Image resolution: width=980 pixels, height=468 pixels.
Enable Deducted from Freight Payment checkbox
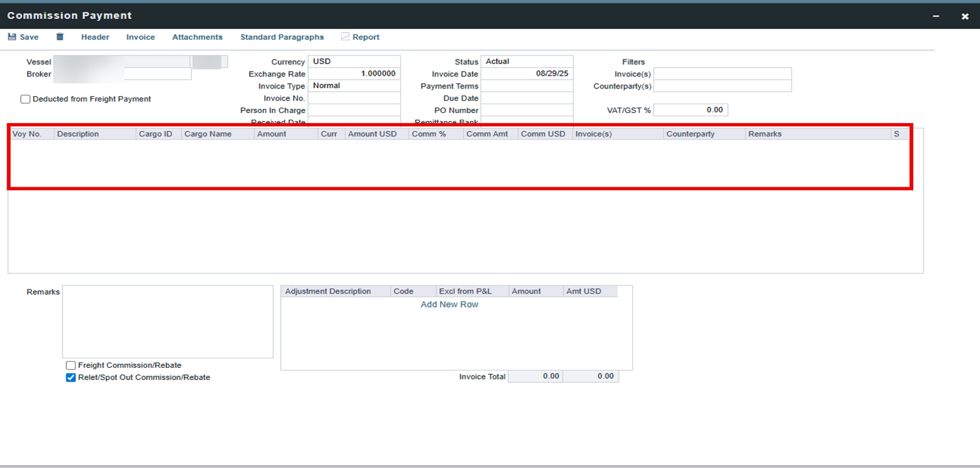pos(26,99)
